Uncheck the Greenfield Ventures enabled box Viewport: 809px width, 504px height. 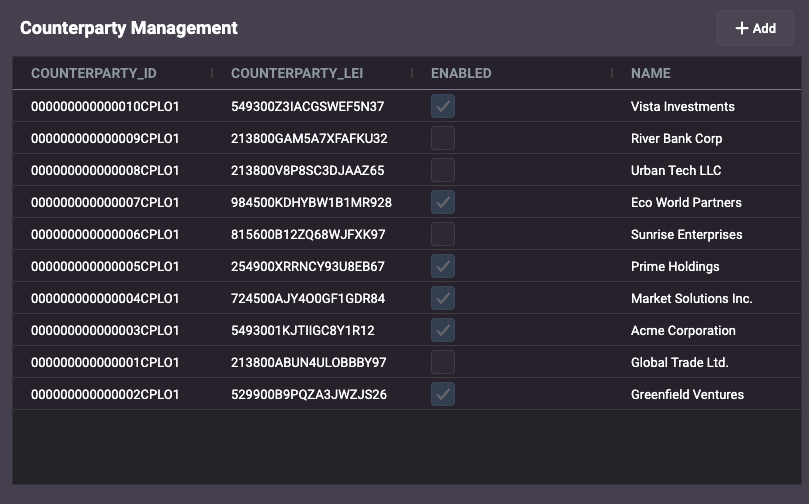(x=443, y=394)
